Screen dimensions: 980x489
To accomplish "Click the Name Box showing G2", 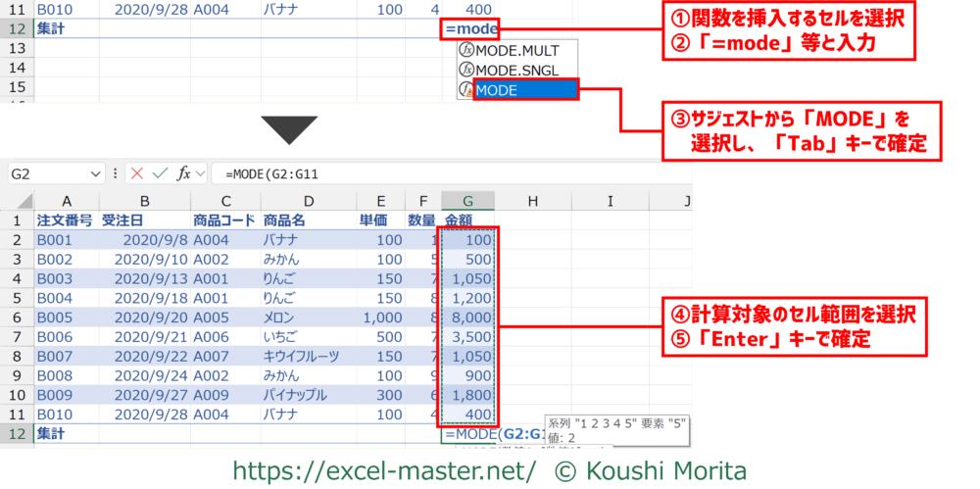I will point(49,173).
